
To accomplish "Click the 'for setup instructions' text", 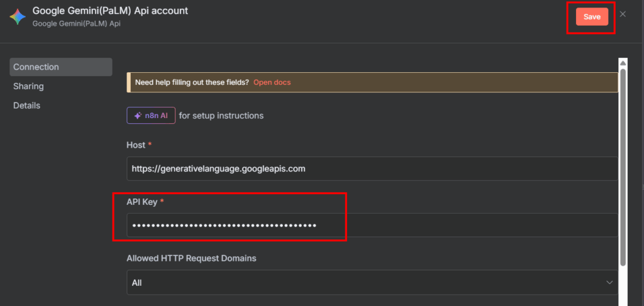I will (221, 116).
